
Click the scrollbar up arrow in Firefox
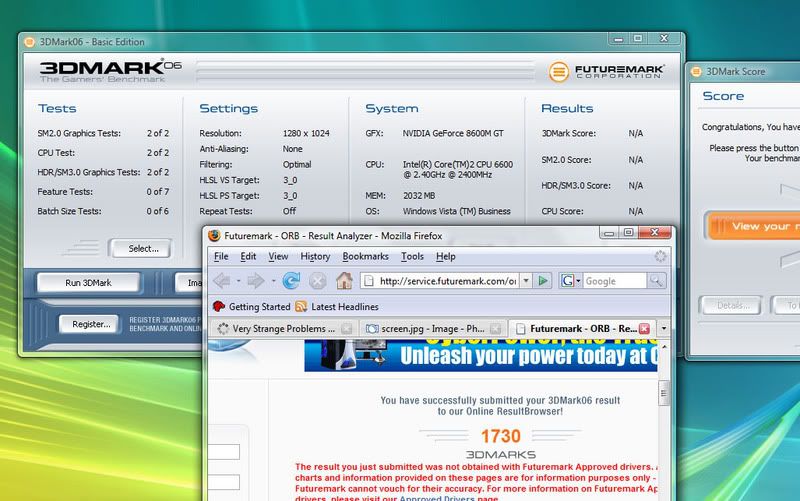point(664,347)
